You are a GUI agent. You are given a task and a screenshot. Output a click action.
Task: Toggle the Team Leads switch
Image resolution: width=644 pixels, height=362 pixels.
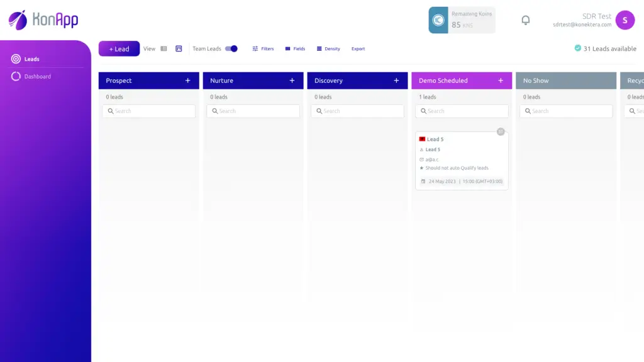click(x=231, y=48)
